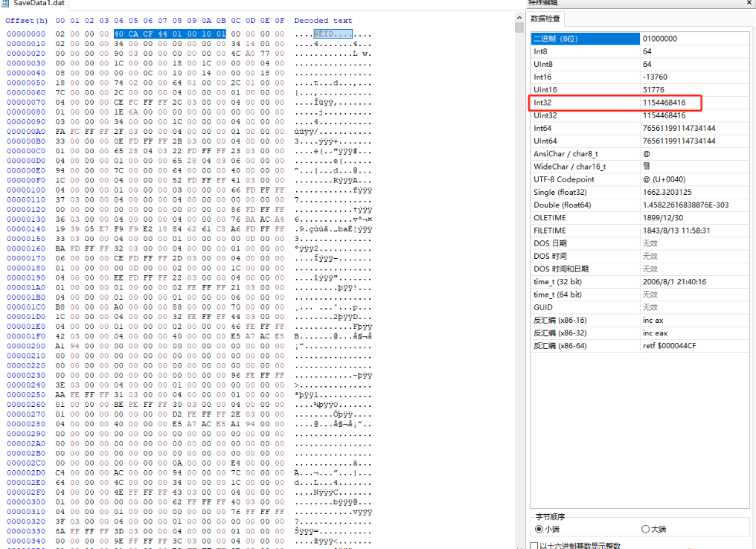Click the Offset(h) column header
The height and width of the screenshot is (549, 756).
(27, 21)
